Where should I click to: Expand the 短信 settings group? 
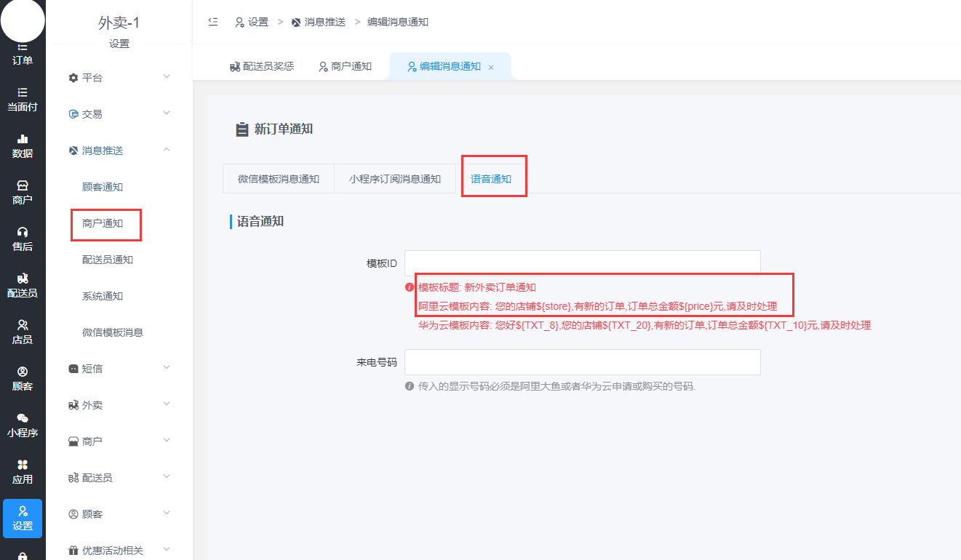pos(167,367)
